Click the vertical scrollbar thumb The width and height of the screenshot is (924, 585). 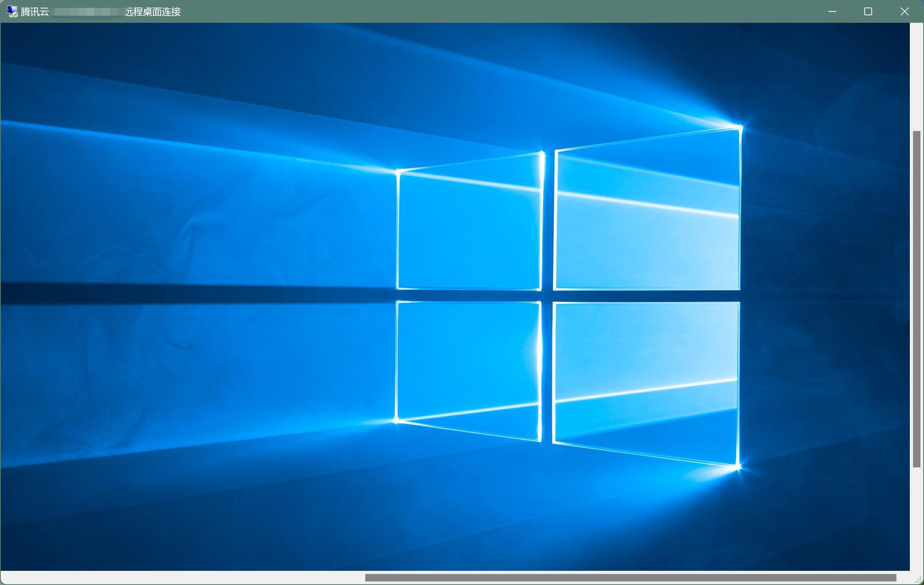(x=917, y=299)
